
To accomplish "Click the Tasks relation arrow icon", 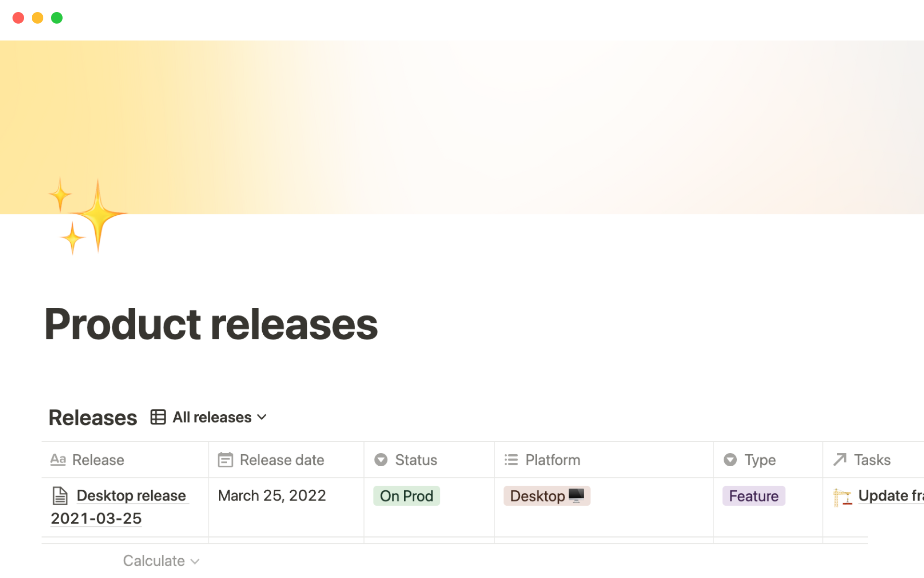I will pos(840,460).
